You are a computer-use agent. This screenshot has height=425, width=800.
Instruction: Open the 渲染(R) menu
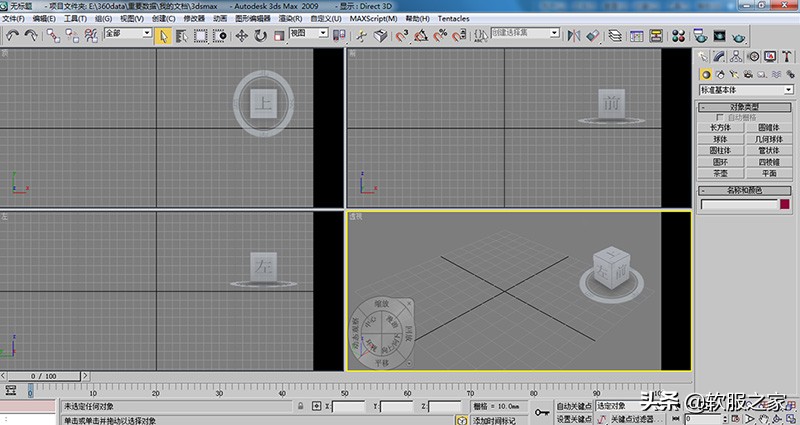point(292,18)
